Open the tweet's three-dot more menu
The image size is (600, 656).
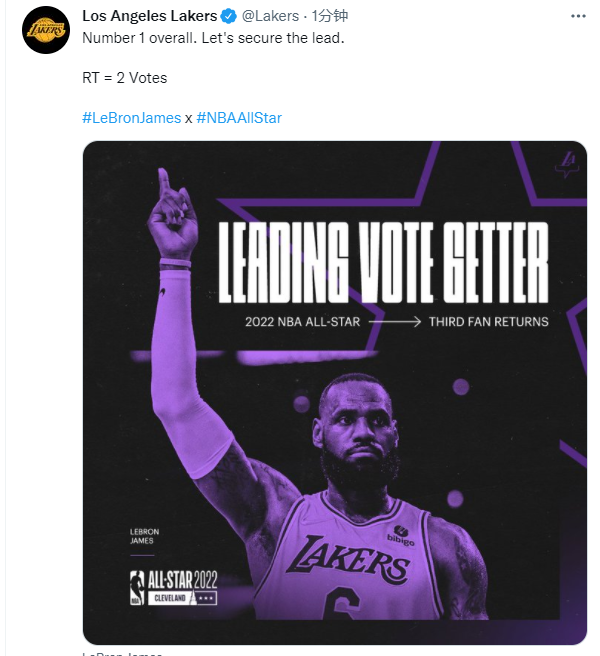578,16
